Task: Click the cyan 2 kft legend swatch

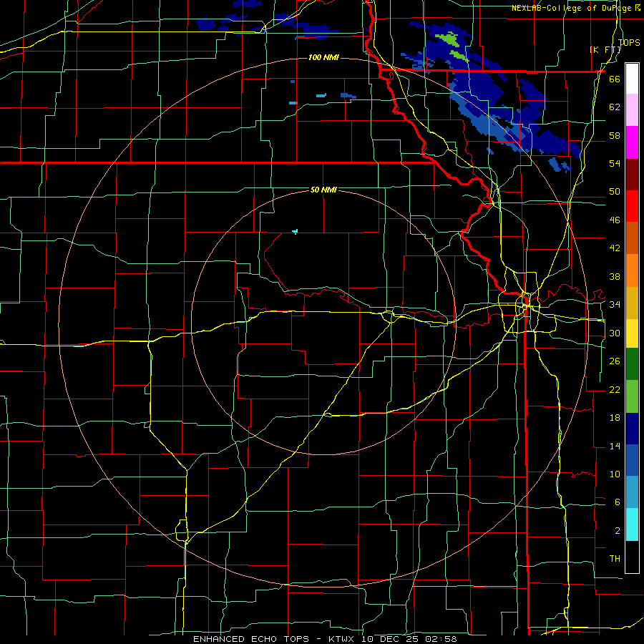Action: pyautogui.click(x=632, y=525)
